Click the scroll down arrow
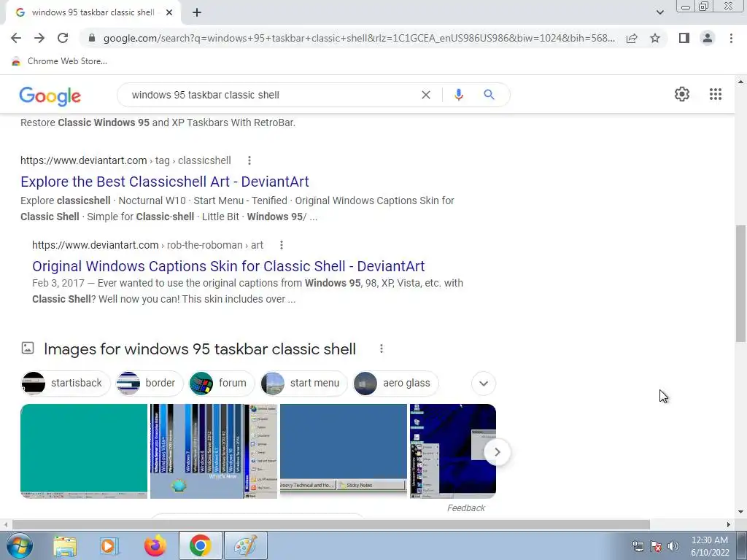The height and width of the screenshot is (560, 747). (x=740, y=512)
